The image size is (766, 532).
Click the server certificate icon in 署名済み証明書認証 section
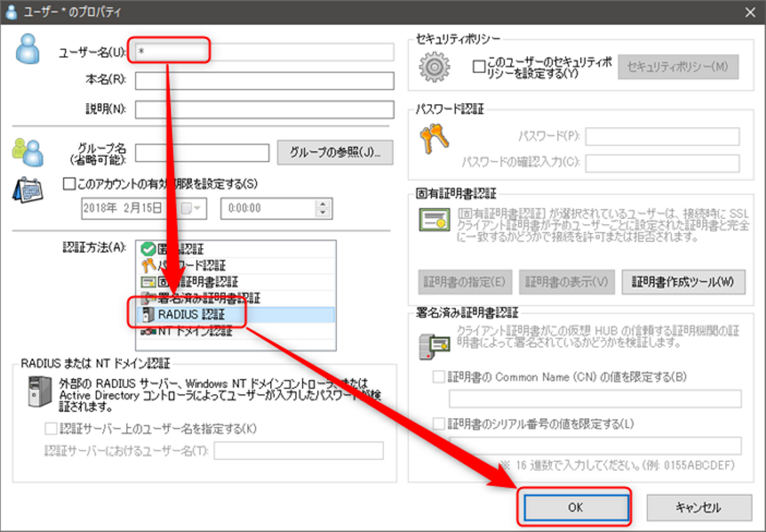(x=434, y=346)
